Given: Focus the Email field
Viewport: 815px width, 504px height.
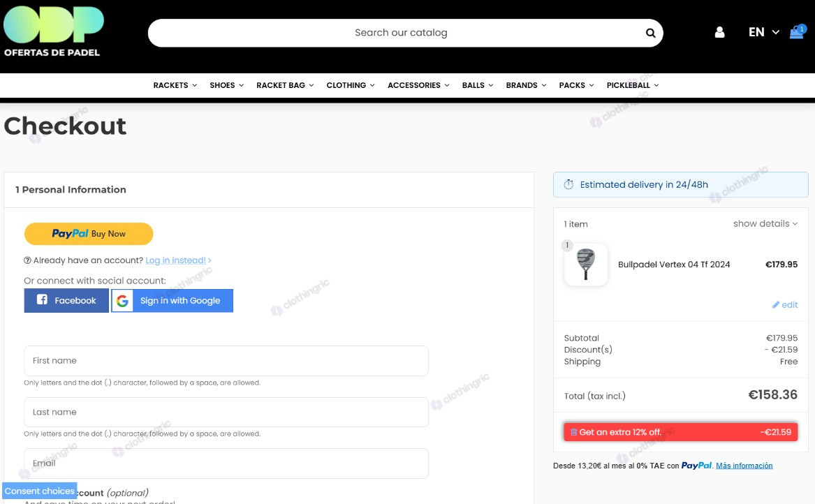Looking at the screenshot, I should (226, 463).
